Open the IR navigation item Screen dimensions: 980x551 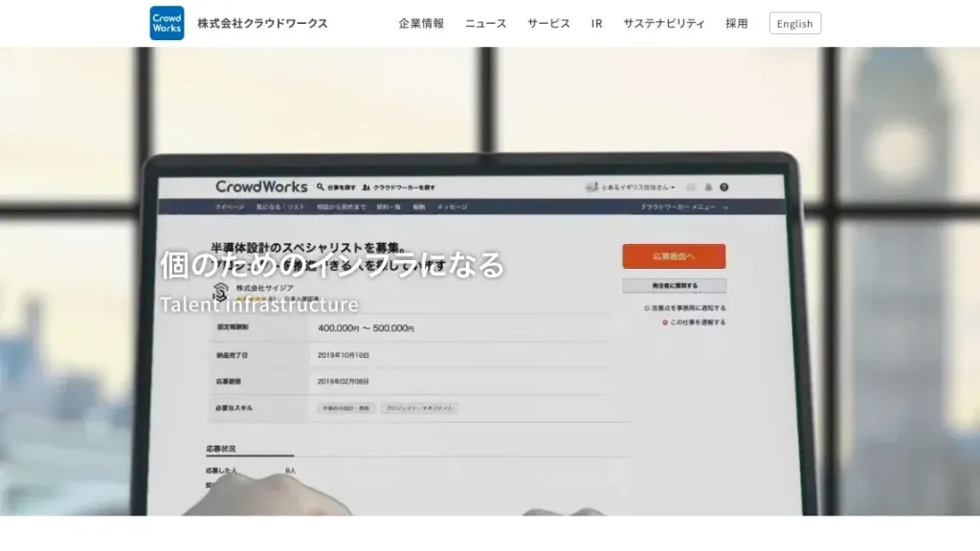596,24
